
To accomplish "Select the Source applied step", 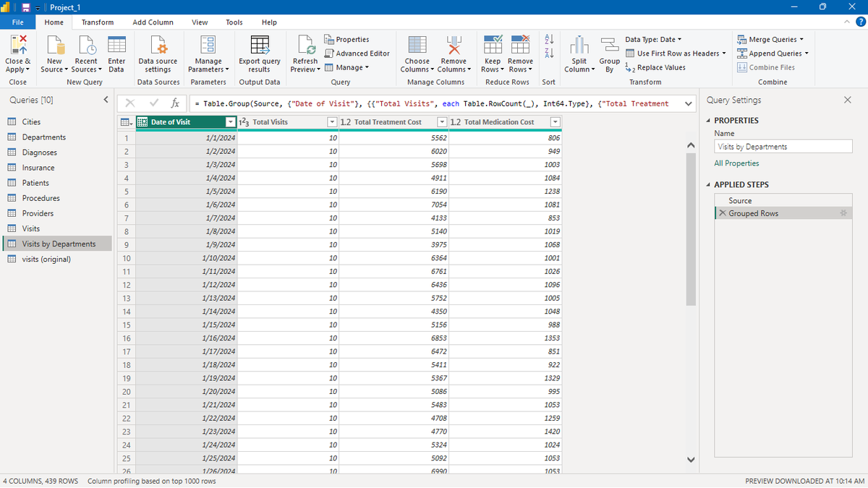I will click(783, 201).
